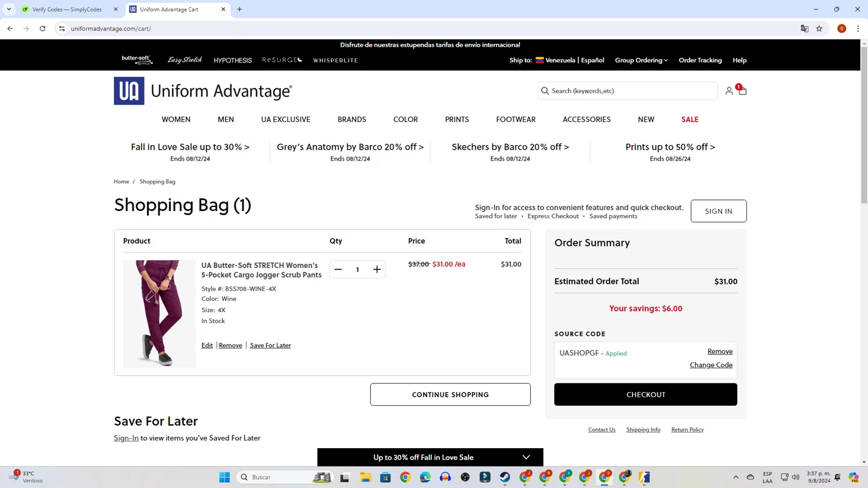868x488 pixels.
Task: Go to Home breadcrumb
Action: pos(122,182)
